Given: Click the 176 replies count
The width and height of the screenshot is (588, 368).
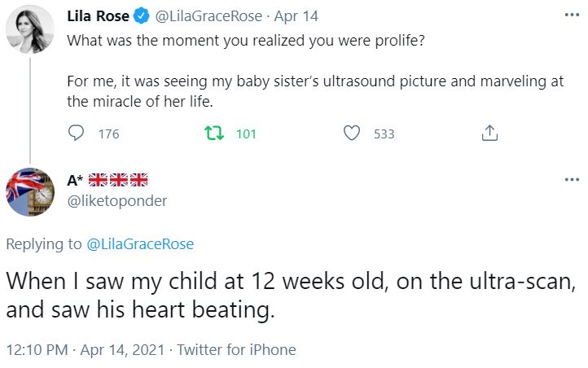Looking at the screenshot, I should point(108,134).
